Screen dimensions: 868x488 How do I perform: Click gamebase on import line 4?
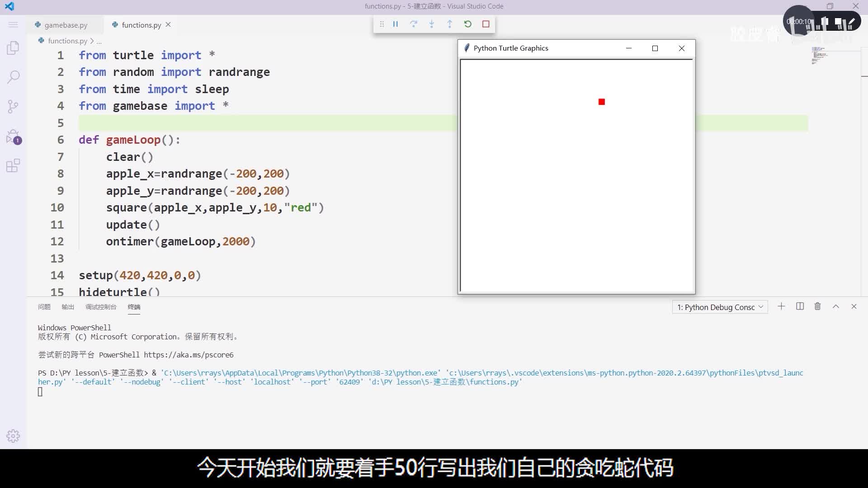[x=140, y=106]
